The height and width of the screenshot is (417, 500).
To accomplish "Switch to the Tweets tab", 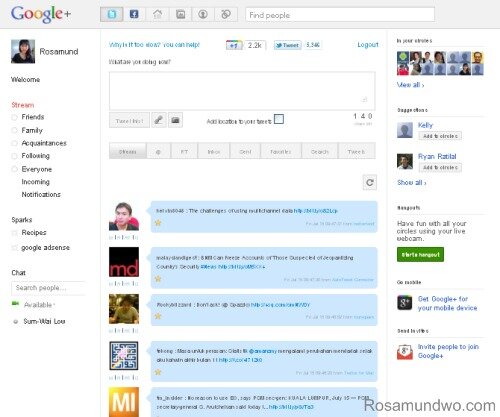I will [357, 152].
